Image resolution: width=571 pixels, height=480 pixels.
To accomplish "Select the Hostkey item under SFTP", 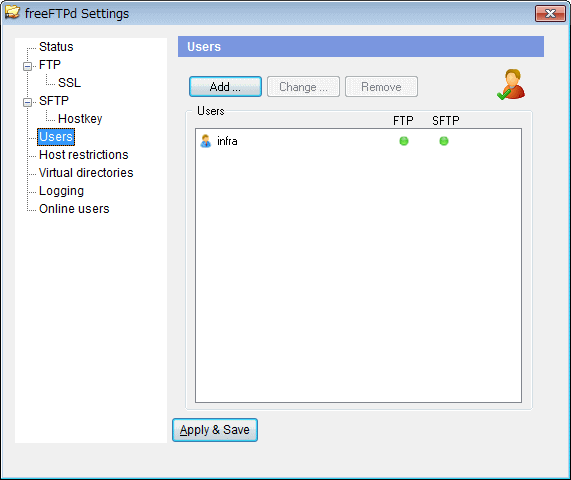I will (x=80, y=119).
